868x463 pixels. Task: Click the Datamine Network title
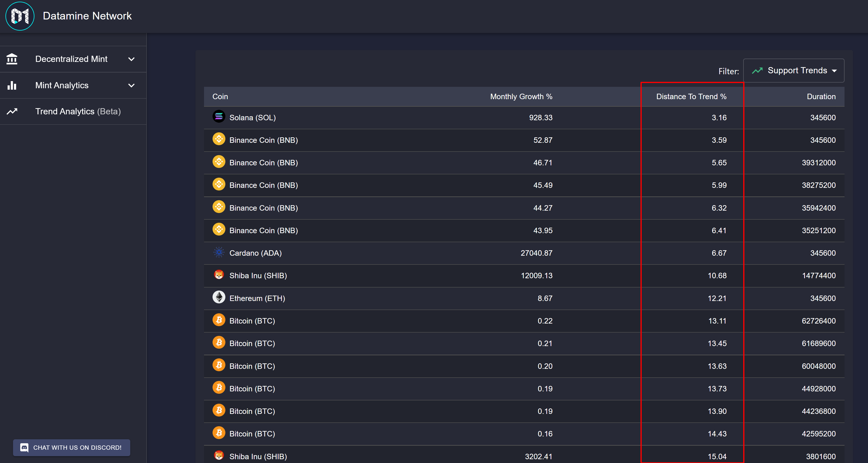pyautogui.click(x=87, y=16)
